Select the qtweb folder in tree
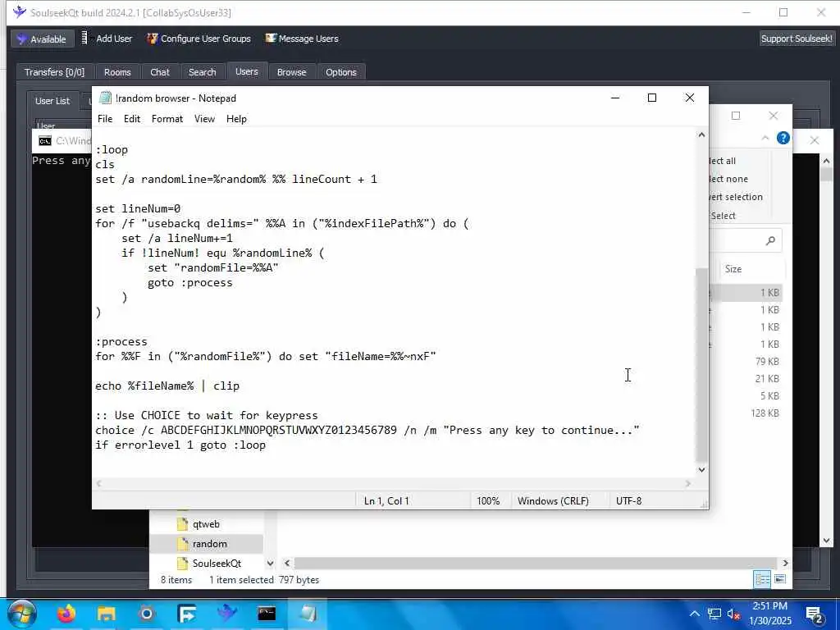Image resolution: width=840 pixels, height=630 pixels. click(206, 524)
